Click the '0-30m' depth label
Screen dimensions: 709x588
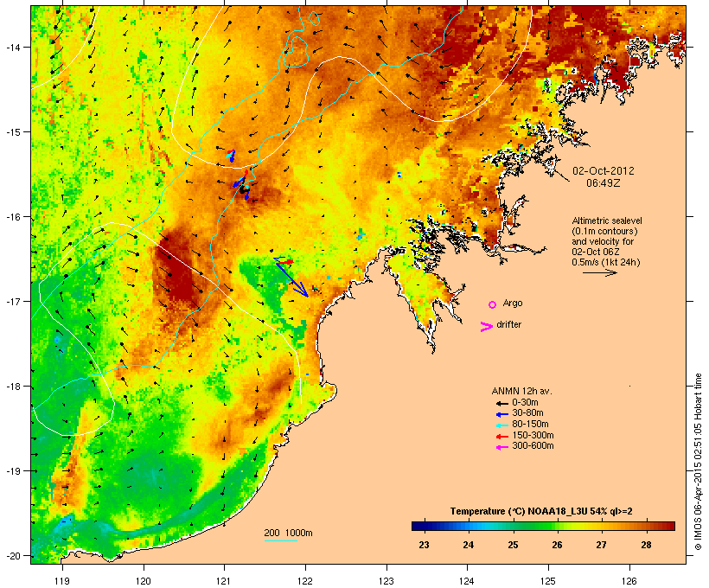coord(525,403)
